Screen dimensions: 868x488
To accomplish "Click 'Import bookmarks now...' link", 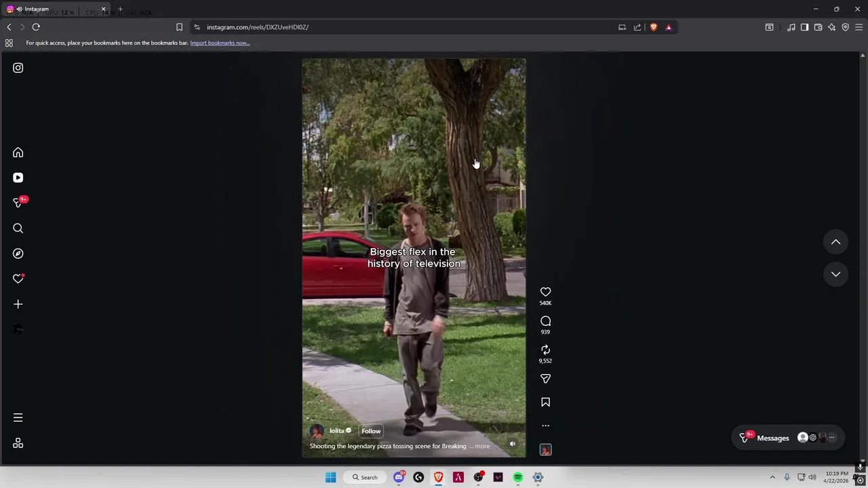I will click(x=220, y=43).
